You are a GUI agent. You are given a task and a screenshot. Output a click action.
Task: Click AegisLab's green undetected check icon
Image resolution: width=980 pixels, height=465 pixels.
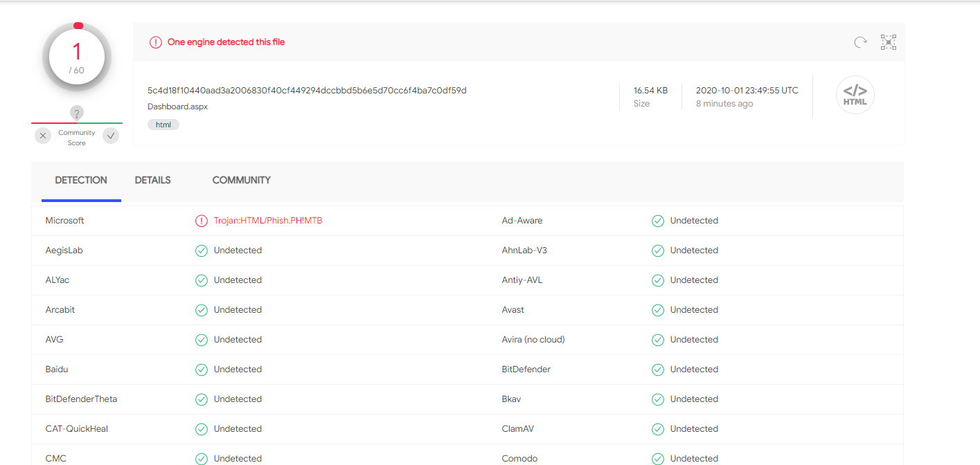point(202,250)
